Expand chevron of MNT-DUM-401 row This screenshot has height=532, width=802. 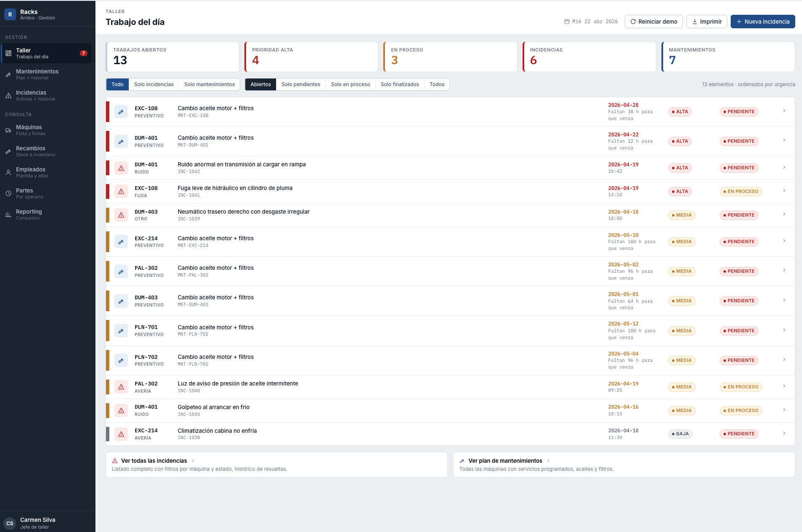[x=784, y=141]
